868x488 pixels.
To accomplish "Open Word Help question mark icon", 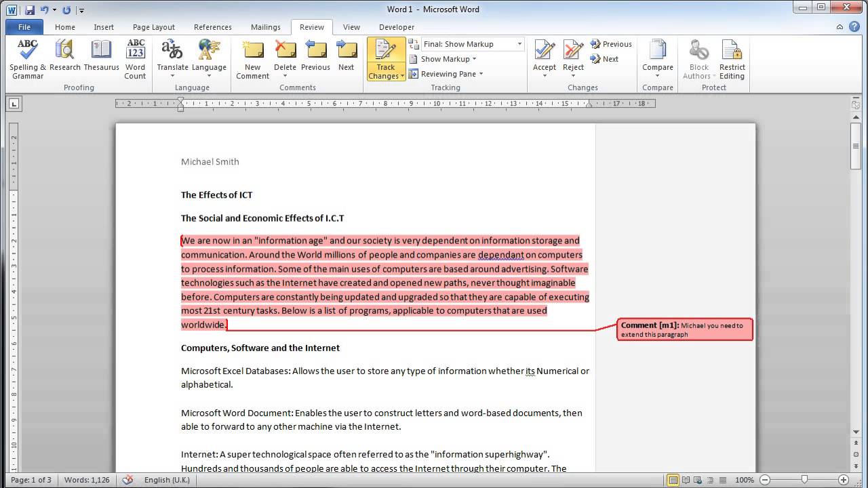I will [x=854, y=27].
